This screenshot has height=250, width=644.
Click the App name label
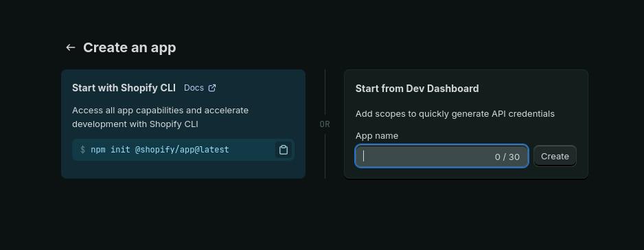coord(377,136)
